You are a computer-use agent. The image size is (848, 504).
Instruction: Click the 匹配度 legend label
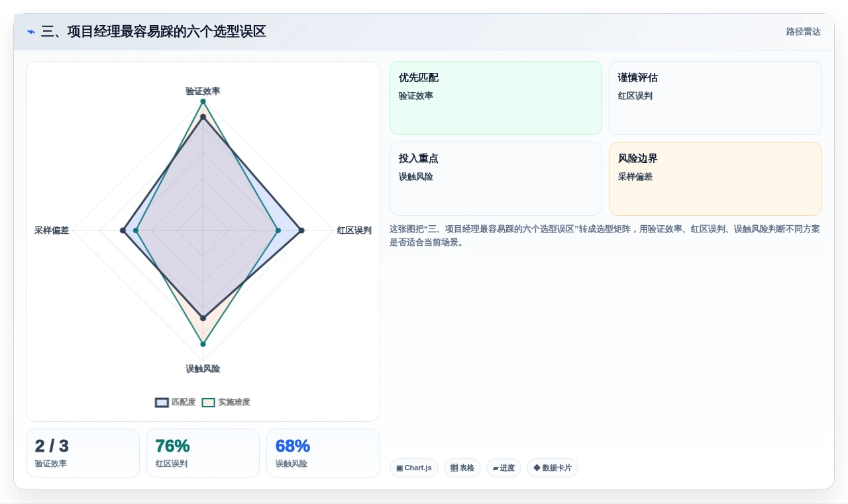click(x=184, y=402)
